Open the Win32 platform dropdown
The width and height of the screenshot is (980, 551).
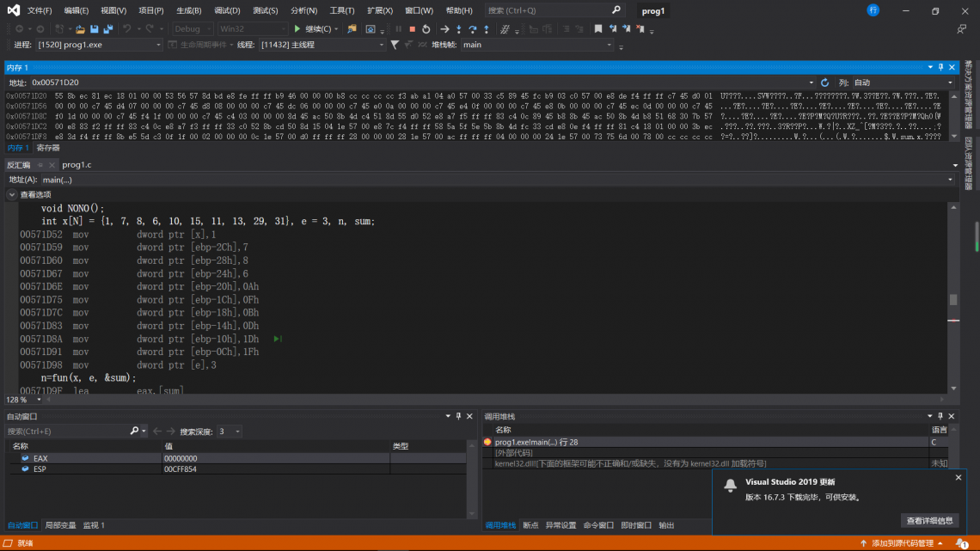coord(252,28)
